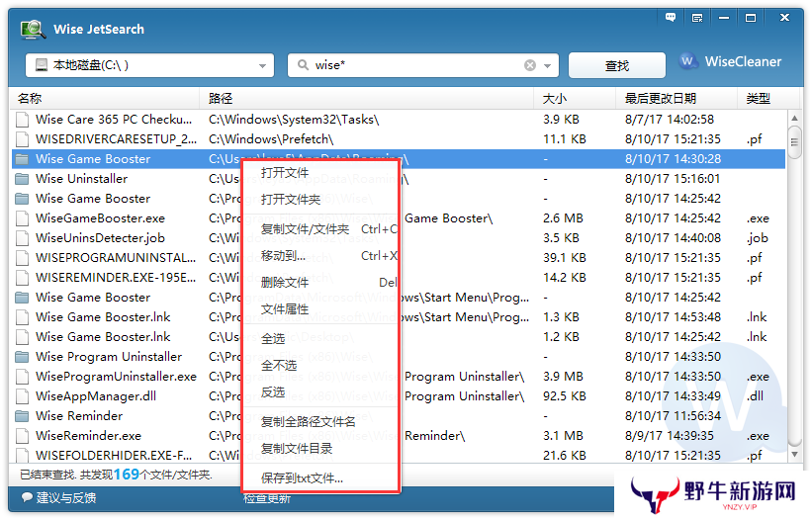Select the Wise Care 365 PC Checku... row
Screen dimensions: 812x520
point(398,120)
